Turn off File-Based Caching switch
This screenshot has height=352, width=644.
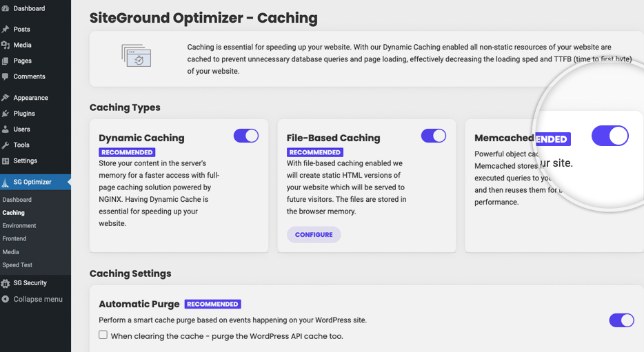click(434, 136)
